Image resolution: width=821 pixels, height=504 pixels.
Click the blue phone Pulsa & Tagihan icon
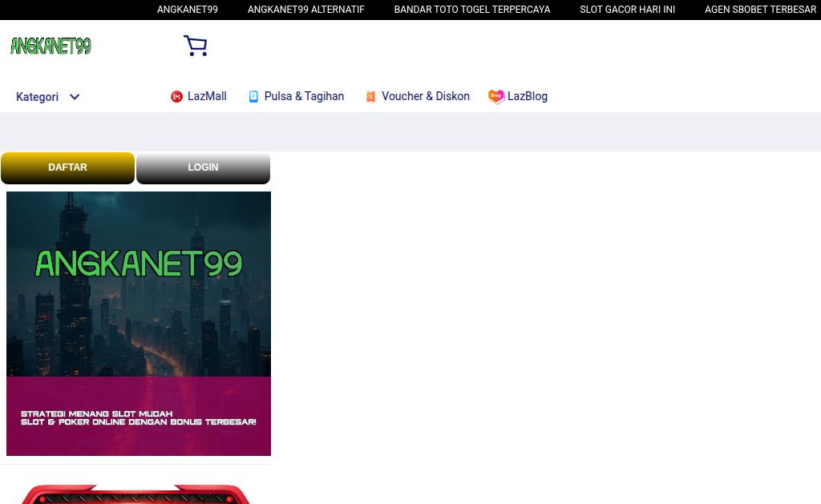(x=253, y=97)
